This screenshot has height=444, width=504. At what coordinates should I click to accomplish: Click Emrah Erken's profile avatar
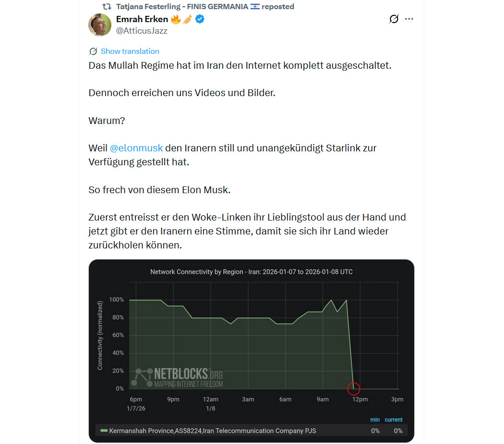(x=100, y=25)
